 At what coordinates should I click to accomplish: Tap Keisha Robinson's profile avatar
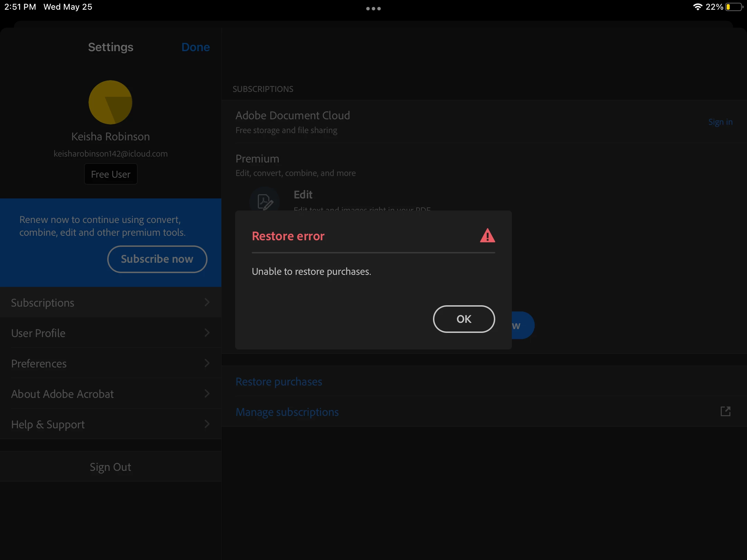pos(110,102)
